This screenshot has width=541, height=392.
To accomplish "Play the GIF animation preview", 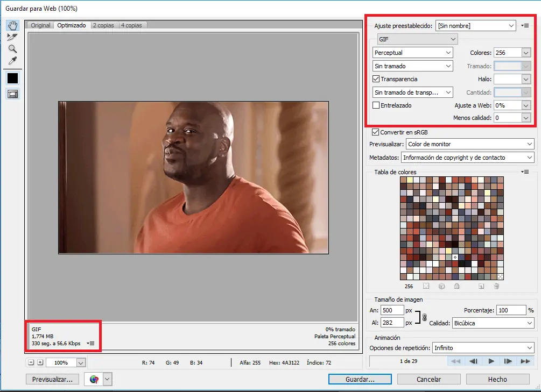I will pos(491,361).
